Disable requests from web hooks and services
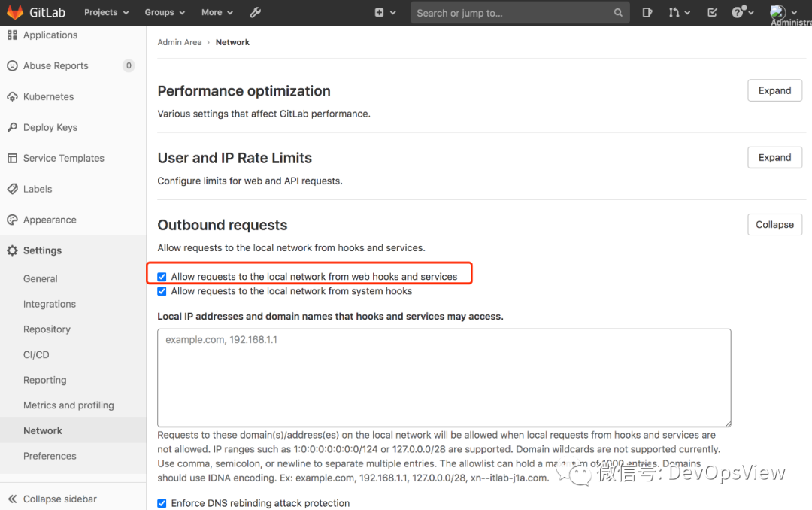This screenshot has width=812, height=510. coord(162,277)
